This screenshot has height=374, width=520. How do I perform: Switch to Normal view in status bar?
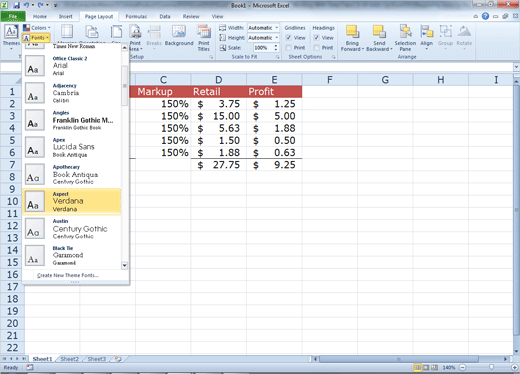pyautogui.click(x=417, y=367)
